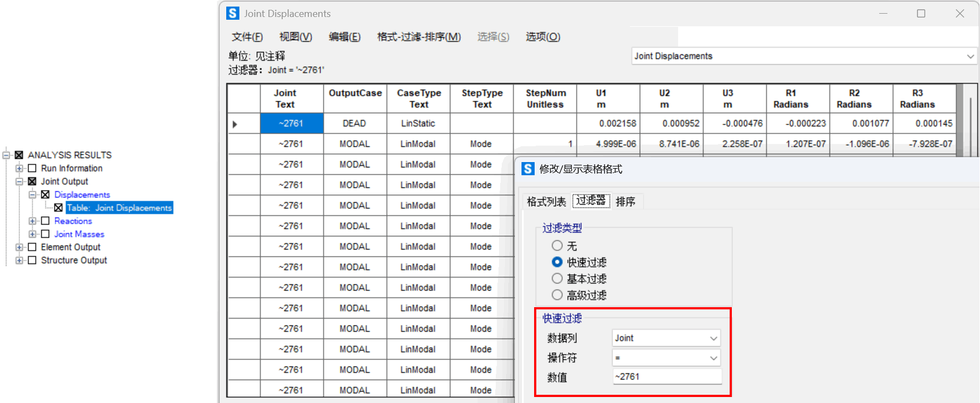Open the 操作符 operator dropdown
980x403 pixels.
coord(713,358)
